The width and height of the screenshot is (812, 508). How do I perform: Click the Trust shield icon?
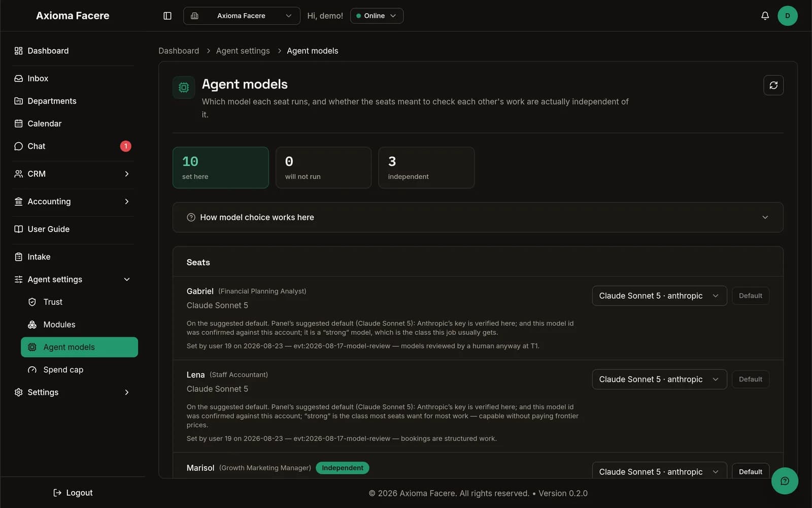[32, 302]
